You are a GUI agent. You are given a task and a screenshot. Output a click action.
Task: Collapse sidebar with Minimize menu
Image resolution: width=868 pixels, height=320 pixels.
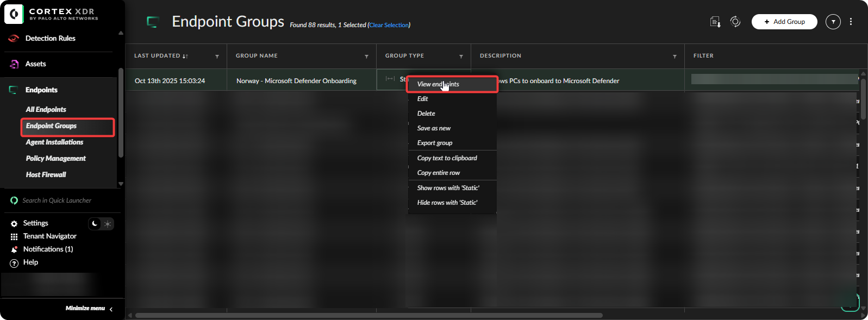point(89,309)
